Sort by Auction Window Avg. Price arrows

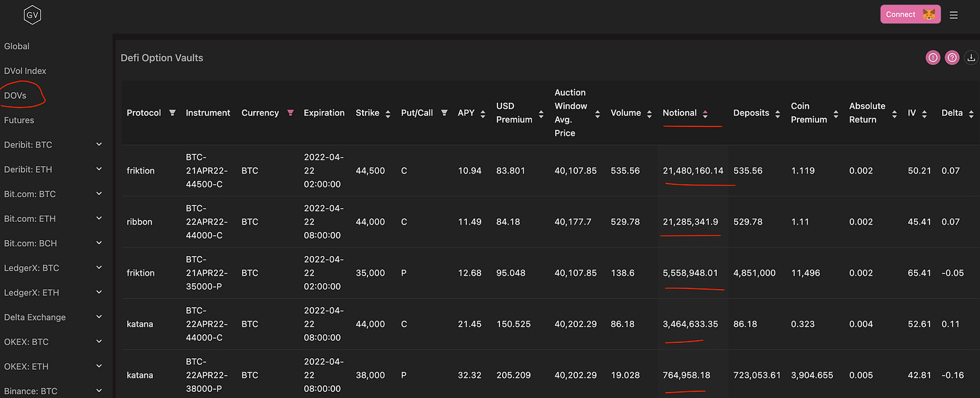point(597,114)
